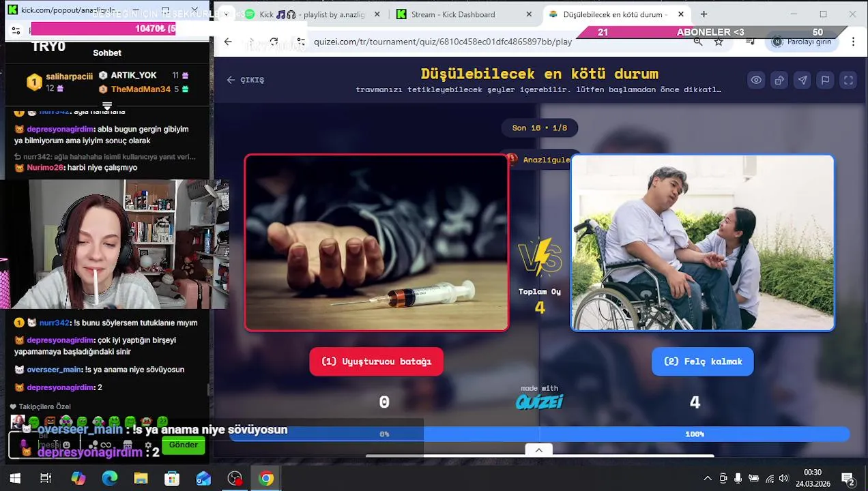Click username saliharpaciii in leaderboard
The width and height of the screenshot is (868, 491).
point(69,76)
